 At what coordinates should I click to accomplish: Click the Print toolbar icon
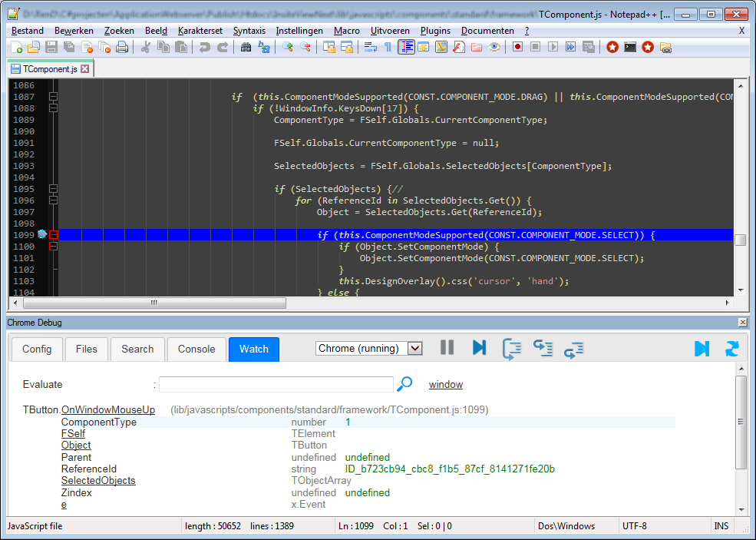coord(121,48)
